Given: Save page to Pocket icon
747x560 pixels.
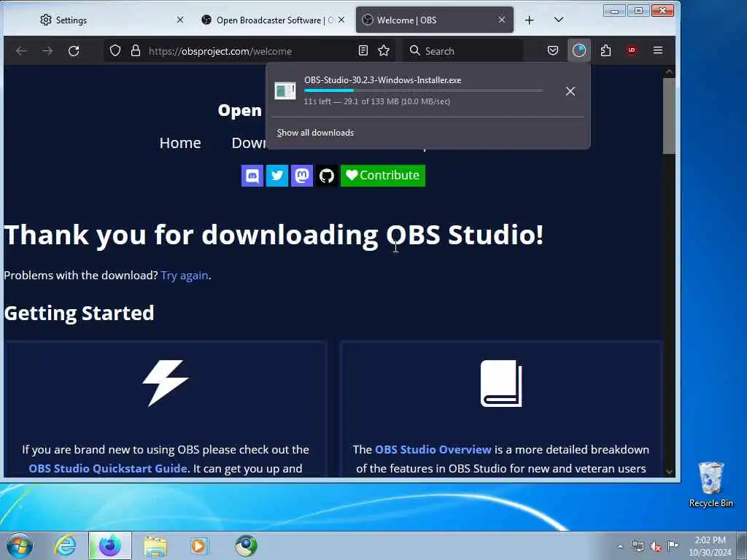Looking at the screenshot, I should click(553, 50).
